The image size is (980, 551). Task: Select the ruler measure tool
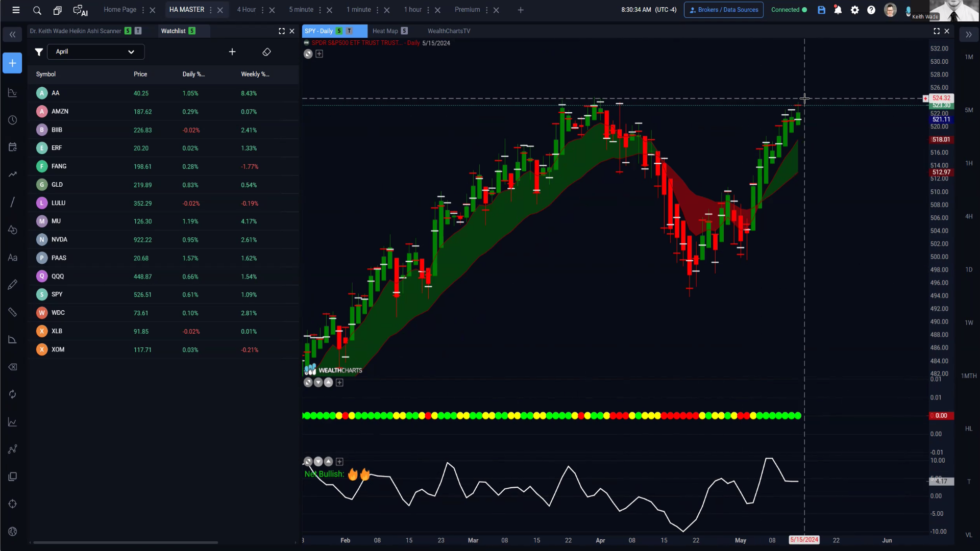click(12, 312)
